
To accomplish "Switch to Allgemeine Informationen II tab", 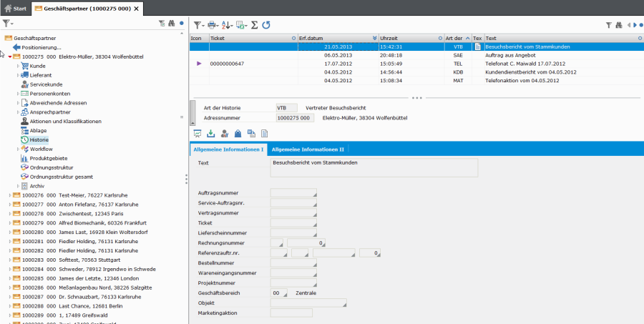I will click(x=308, y=149).
